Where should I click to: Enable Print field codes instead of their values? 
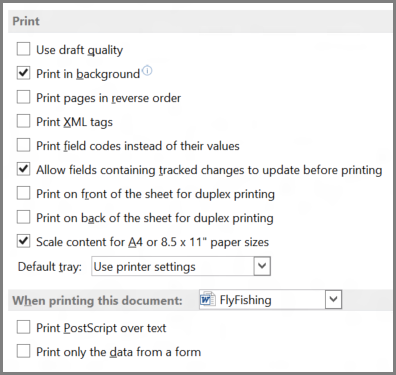[x=23, y=145]
